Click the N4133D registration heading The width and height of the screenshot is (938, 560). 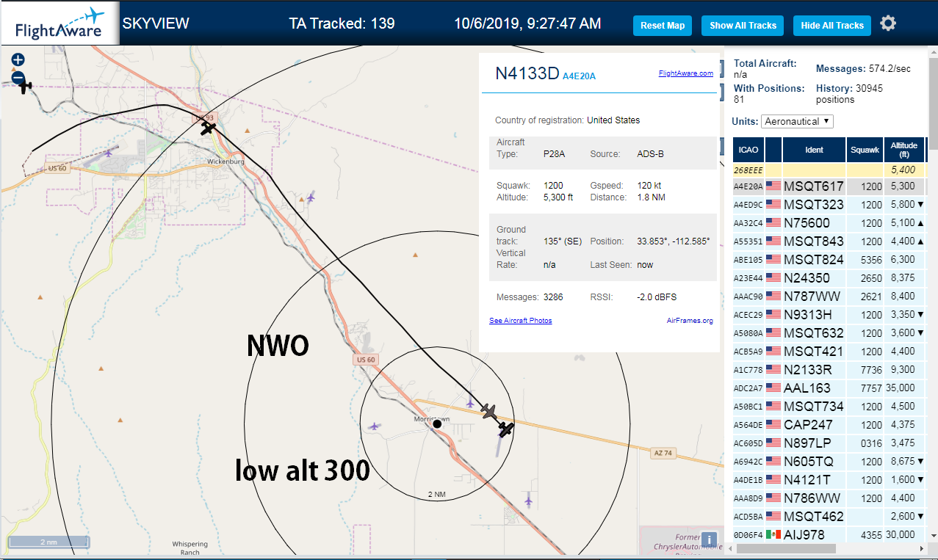coord(527,73)
